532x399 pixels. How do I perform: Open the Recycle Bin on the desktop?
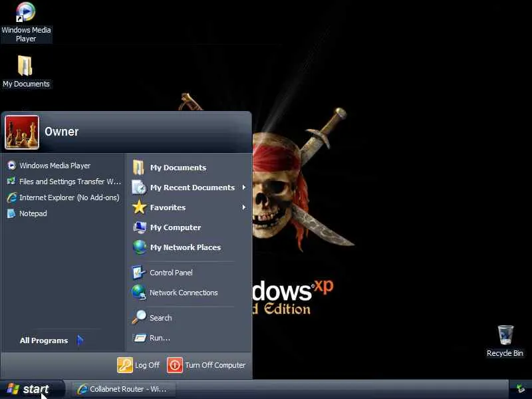point(505,335)
